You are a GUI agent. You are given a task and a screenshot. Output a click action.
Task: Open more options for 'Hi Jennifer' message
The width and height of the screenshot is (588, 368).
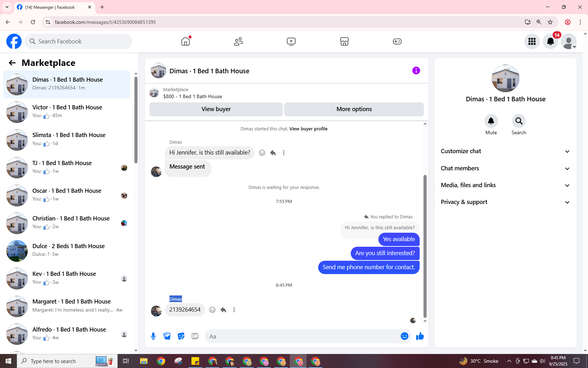(x=284, y=153)
